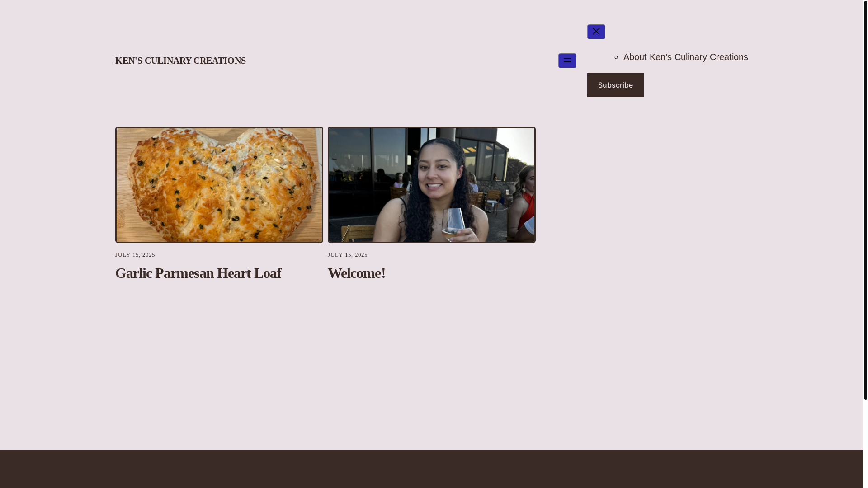Open the heart-shaped bread thumbnail

click(219, 185)
